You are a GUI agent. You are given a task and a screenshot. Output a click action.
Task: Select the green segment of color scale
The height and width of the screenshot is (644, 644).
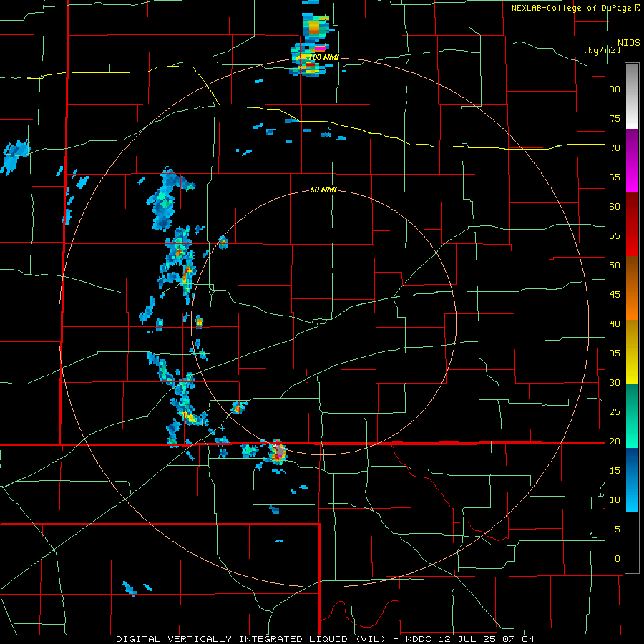632,416
